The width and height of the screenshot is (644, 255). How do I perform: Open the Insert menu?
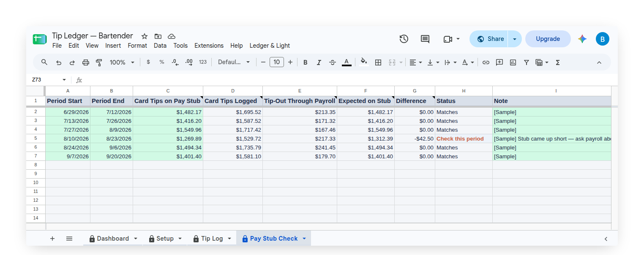[x=113, y=46]
